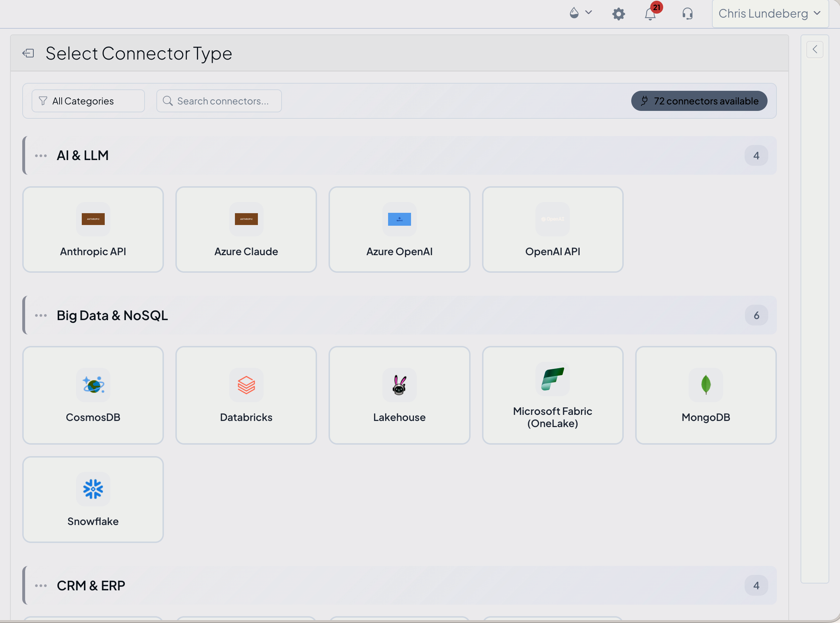This screenshot has width=840, height=623.
Task: Open settings with the gear icon
Action: (x=618, y=14)
